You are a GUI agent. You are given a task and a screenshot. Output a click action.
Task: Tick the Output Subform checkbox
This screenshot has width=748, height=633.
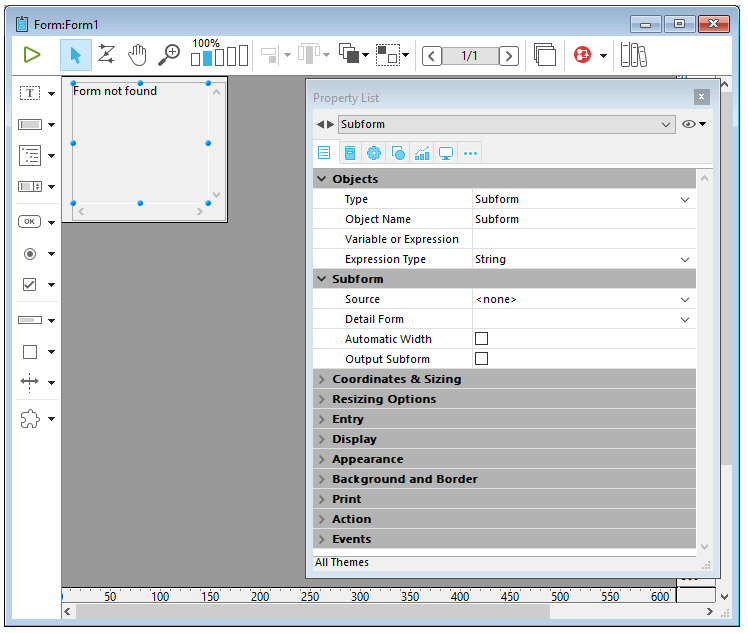click(x=481, y=359)
